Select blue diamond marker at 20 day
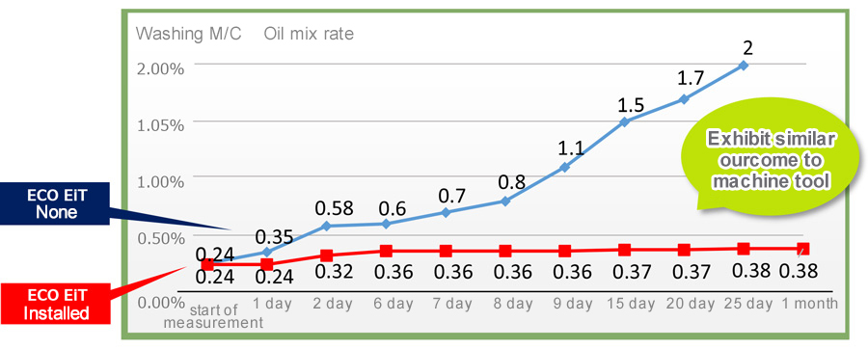The height and width of the screenshot is (349, 868). pos(684,99)
